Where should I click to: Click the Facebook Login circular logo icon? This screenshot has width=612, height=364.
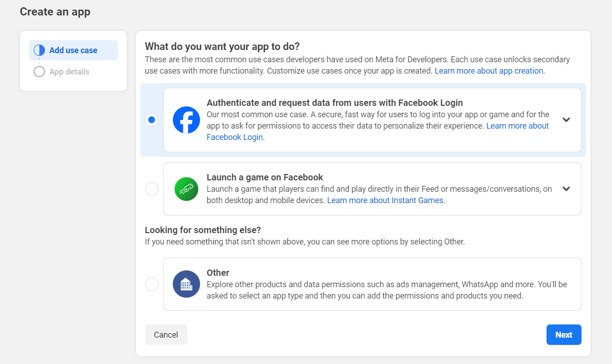coord(186,120)
